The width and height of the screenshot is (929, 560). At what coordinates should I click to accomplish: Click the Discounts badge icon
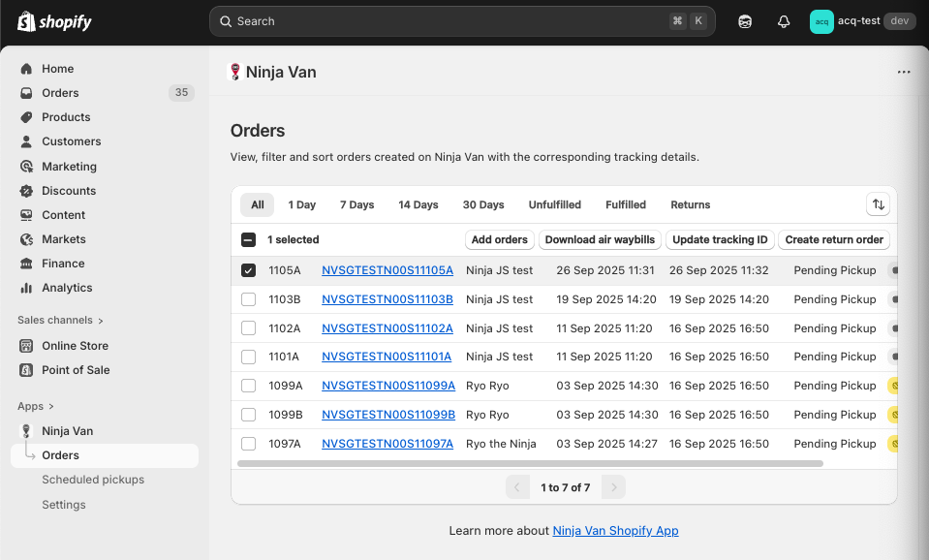(26, 191)
